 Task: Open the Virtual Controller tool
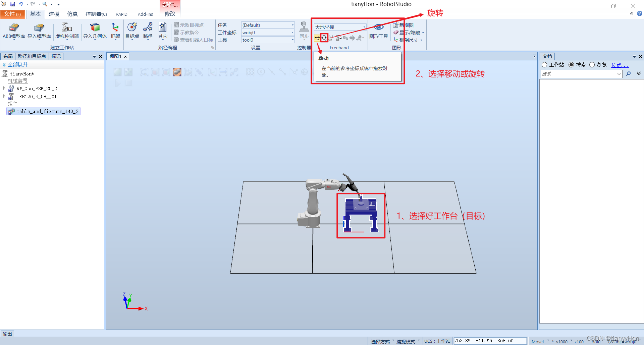point(67,31)
